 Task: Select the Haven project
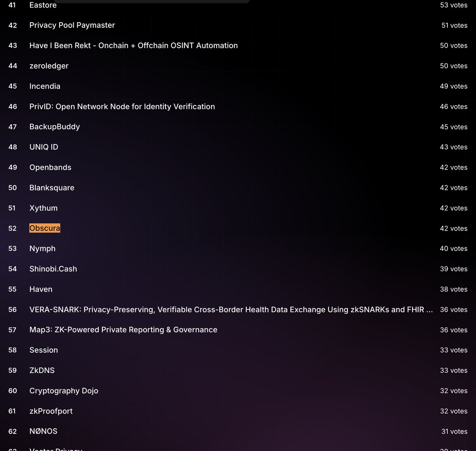(x=41, y=289)
